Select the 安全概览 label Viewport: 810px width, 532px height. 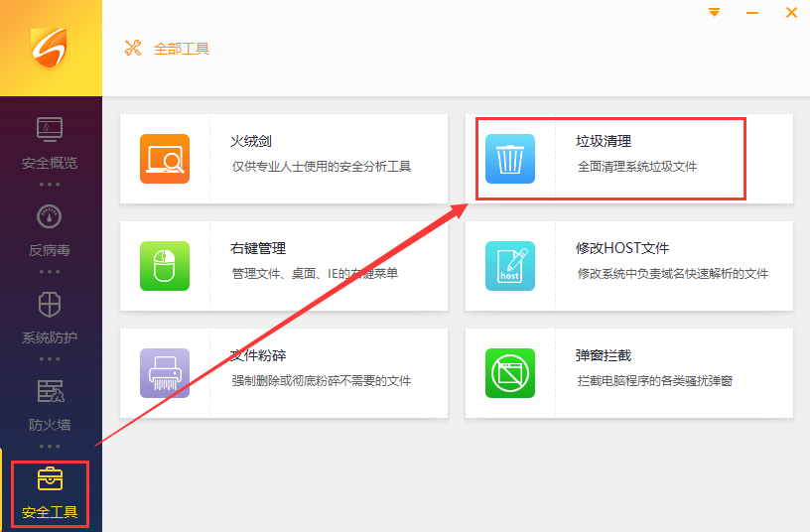coord(50,163)
